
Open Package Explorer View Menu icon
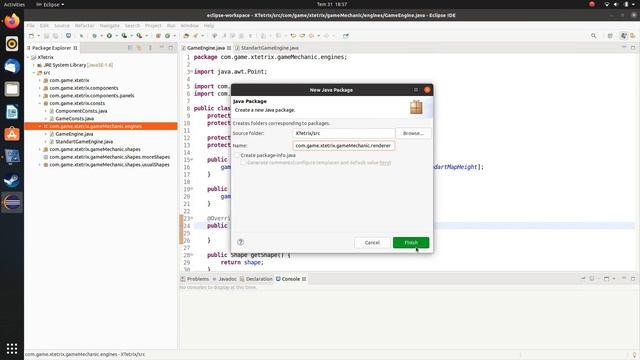pos(150,48)
